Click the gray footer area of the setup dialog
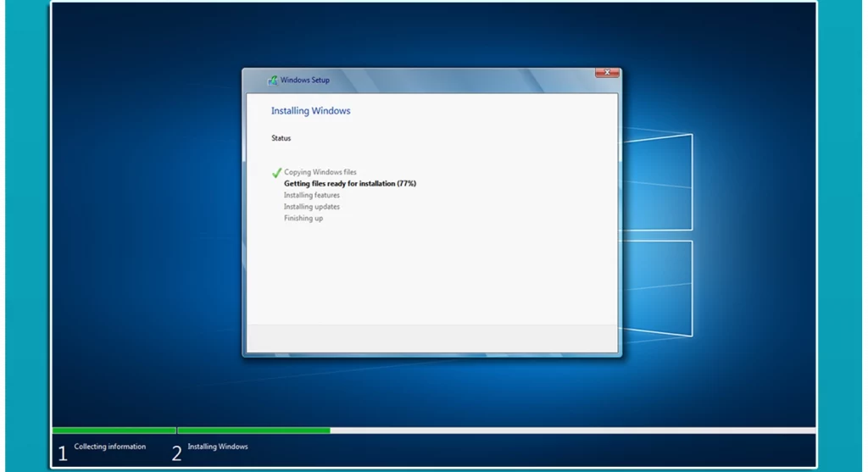868x472 pixels. 431,338
